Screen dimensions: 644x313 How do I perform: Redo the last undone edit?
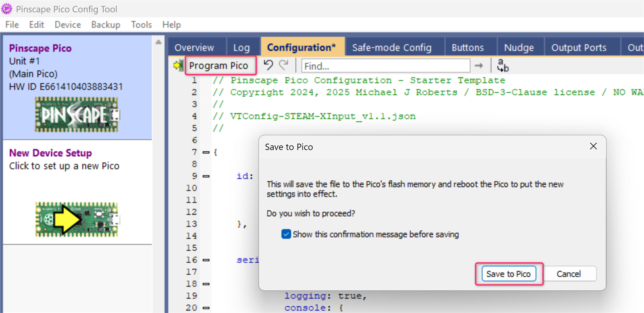click(284, 65)
